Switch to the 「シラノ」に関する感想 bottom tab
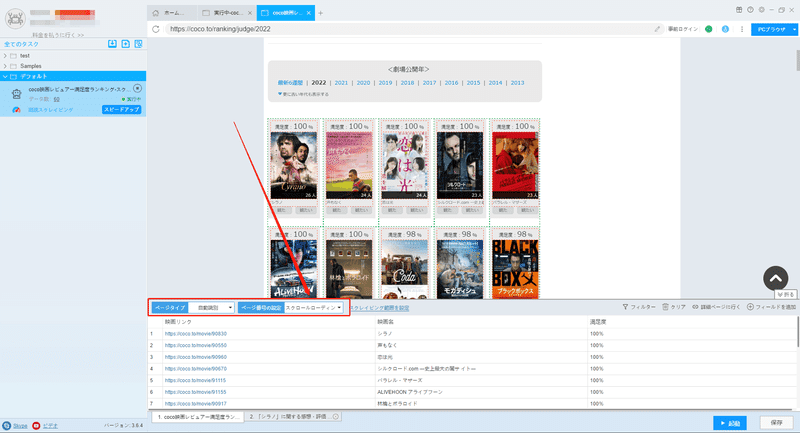Viewport: 800px width, 433px height. pos(293,417)
